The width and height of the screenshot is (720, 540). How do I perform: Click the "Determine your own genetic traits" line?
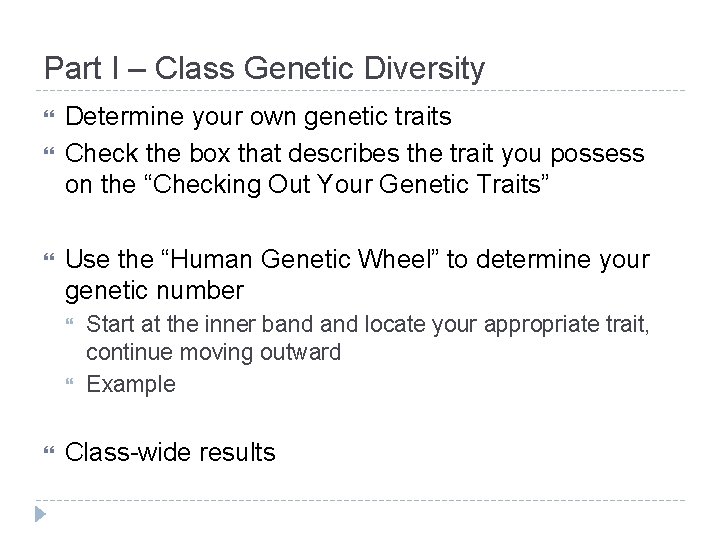258,117
